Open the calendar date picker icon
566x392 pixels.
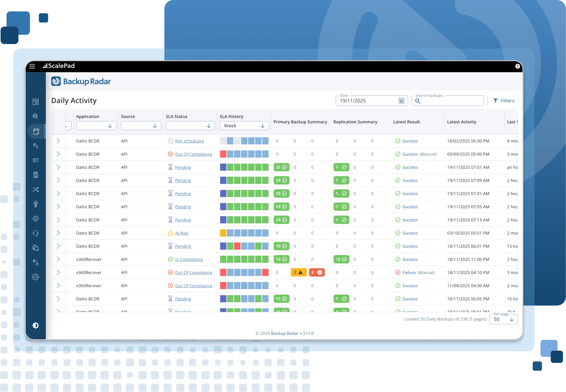(401, 101)
